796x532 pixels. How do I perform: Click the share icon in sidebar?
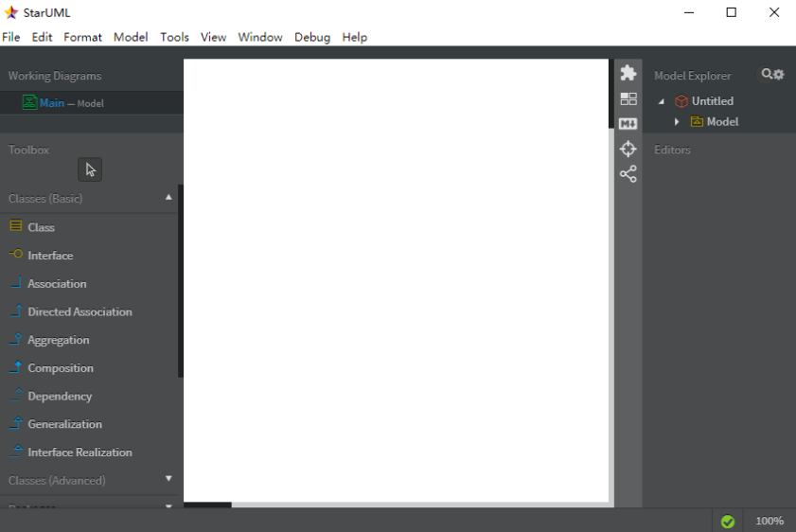point(628,174)
